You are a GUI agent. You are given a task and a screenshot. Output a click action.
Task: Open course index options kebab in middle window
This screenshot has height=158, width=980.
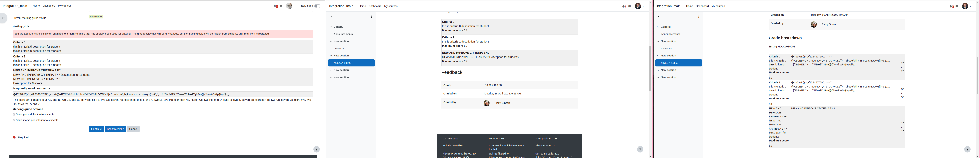point(371,17)
